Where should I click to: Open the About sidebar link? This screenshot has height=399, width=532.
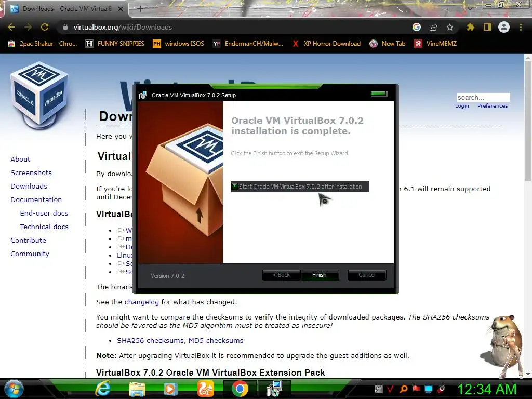tap(20, 159)
